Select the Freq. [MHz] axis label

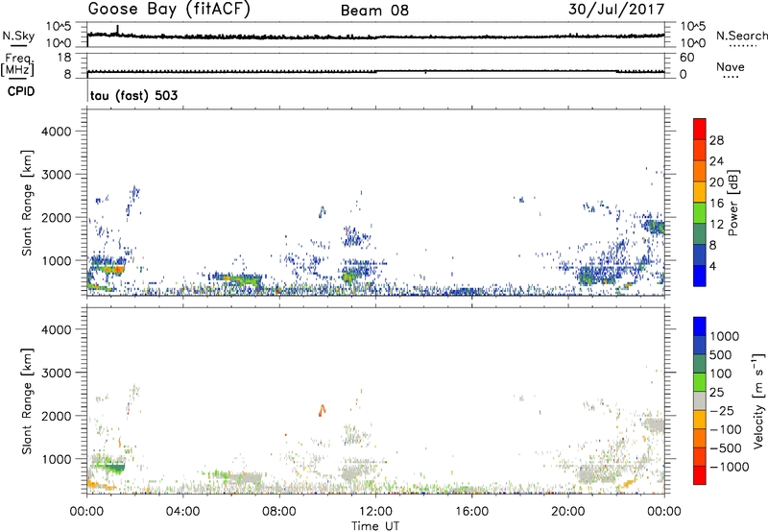pyautogui.click(x=17, y=65)
